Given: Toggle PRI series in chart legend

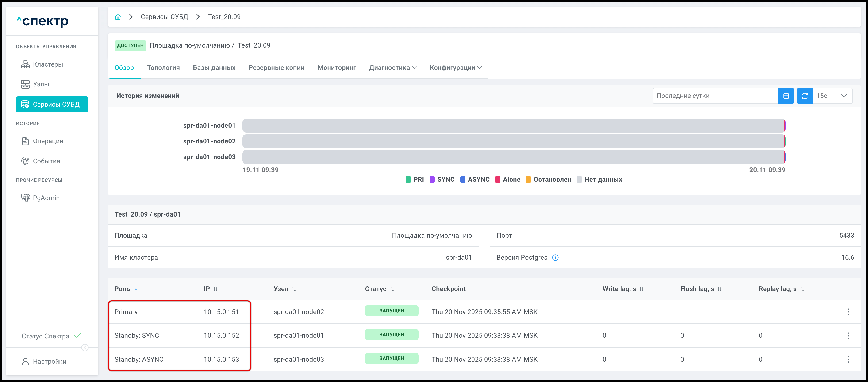Looking at the screenshot, I should [x=418, y=179].
